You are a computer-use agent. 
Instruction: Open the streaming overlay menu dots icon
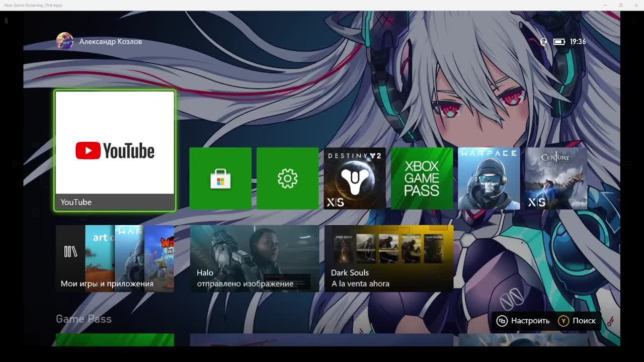pyautogui.click(x=6, y=21)
